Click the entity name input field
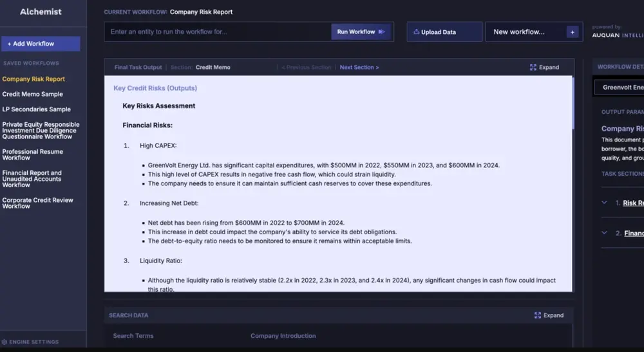This screenshot has width=644, height=352. click(218, 32)
